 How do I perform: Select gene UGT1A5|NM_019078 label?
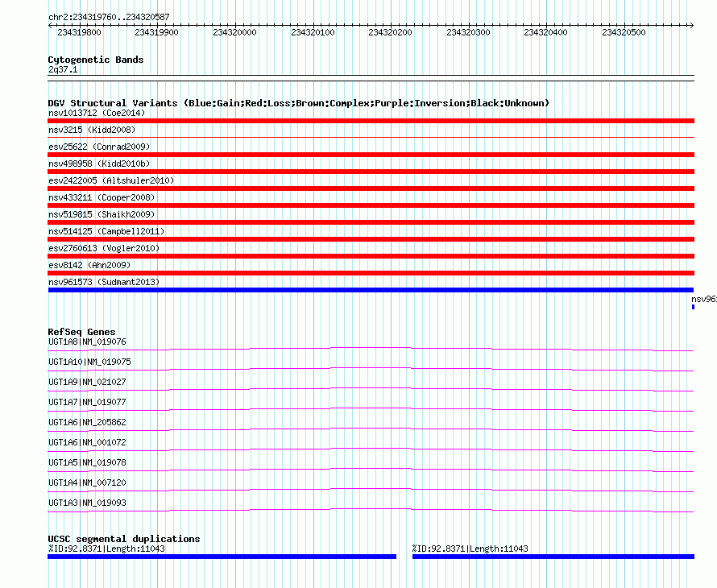[87, 462]
